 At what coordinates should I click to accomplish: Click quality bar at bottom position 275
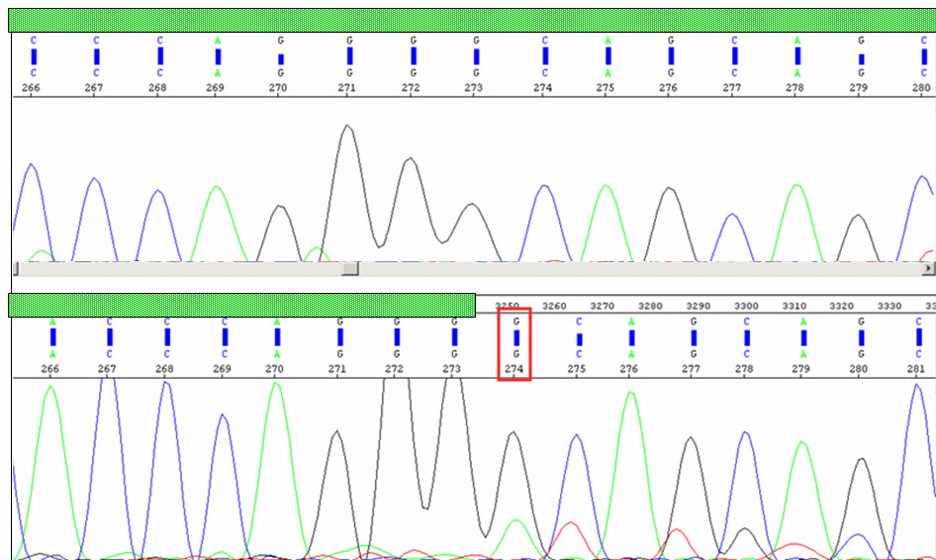(x=579, y=339)
